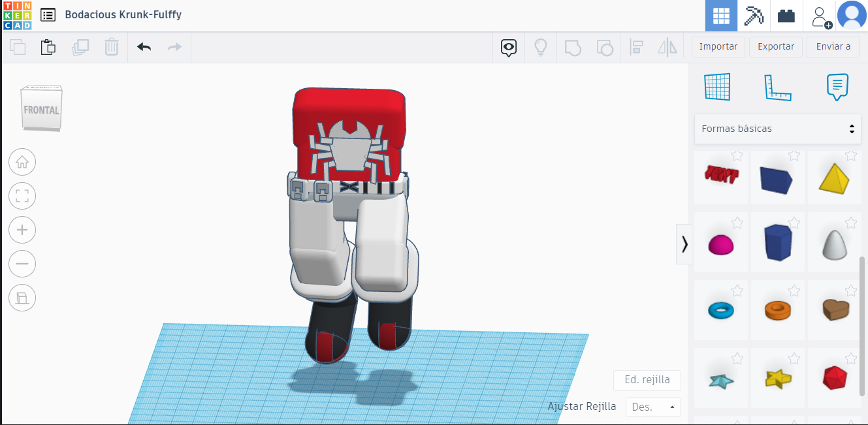Click the Exportar button

point(776,46)
